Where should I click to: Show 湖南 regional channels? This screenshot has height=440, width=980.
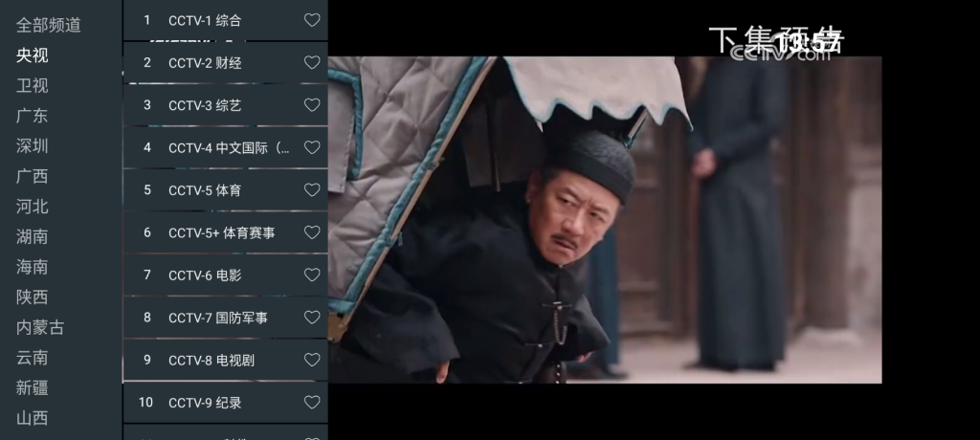click(x=33, y=236)
